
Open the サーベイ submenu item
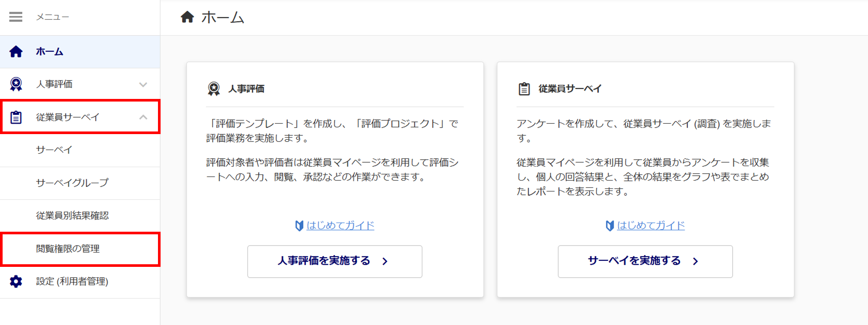54,150
